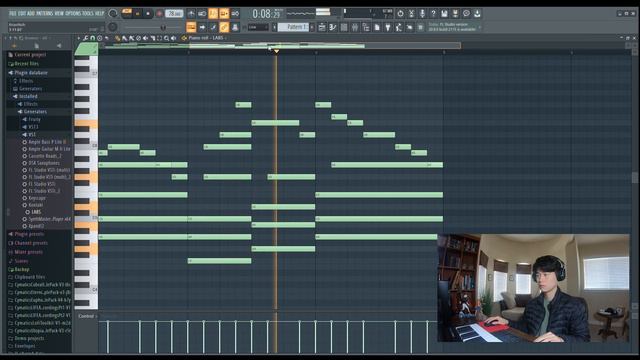Open the channel rack icon

pyautogui.click(x=344, y=27)
